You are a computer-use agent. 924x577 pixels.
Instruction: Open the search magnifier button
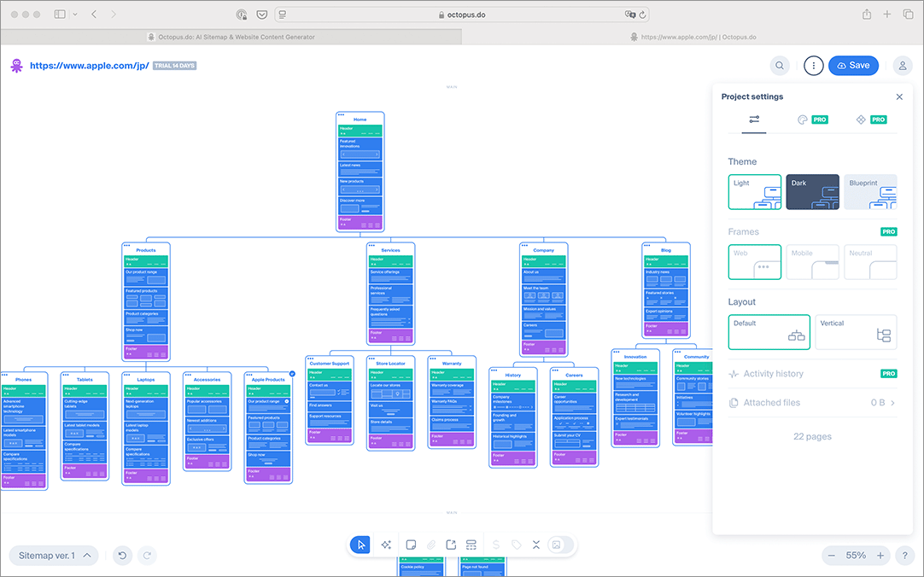780,66
